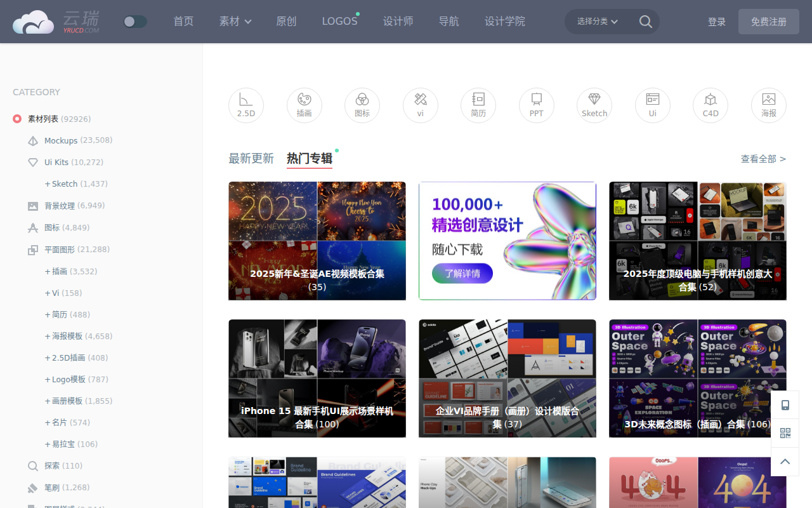Click the 探索 magnifier sidebar icon
Viewport: 812px width, 508px height.
33,466
